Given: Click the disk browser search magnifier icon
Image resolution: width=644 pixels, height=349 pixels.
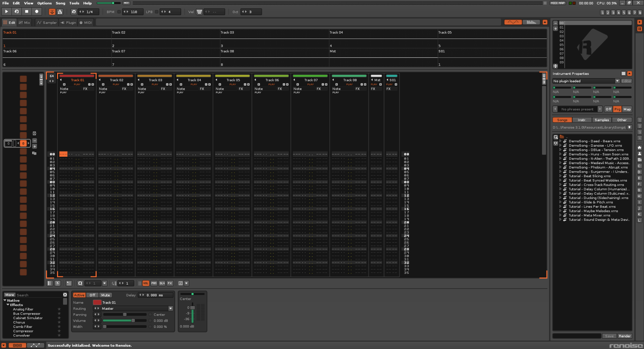Looking at the screenshot, I should [555, 137].
